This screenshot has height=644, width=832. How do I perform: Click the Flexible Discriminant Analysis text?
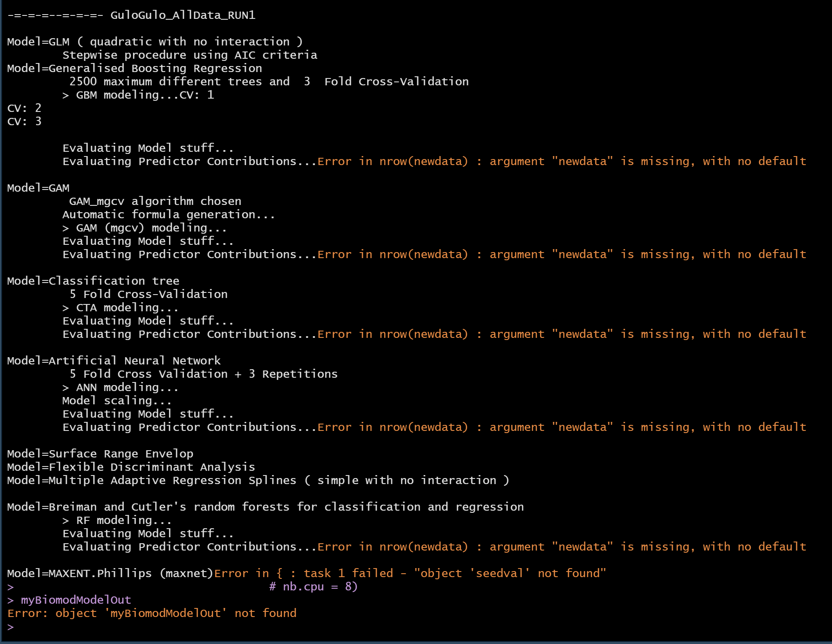tap(131, 466)
